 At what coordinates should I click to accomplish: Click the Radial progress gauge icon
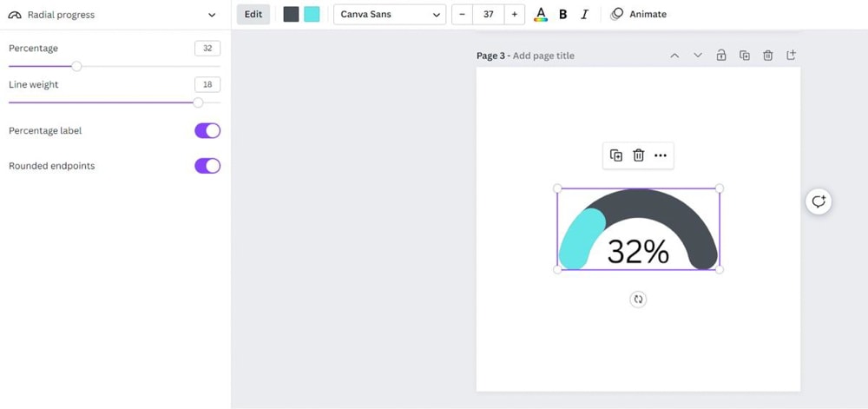click(15, 15)
